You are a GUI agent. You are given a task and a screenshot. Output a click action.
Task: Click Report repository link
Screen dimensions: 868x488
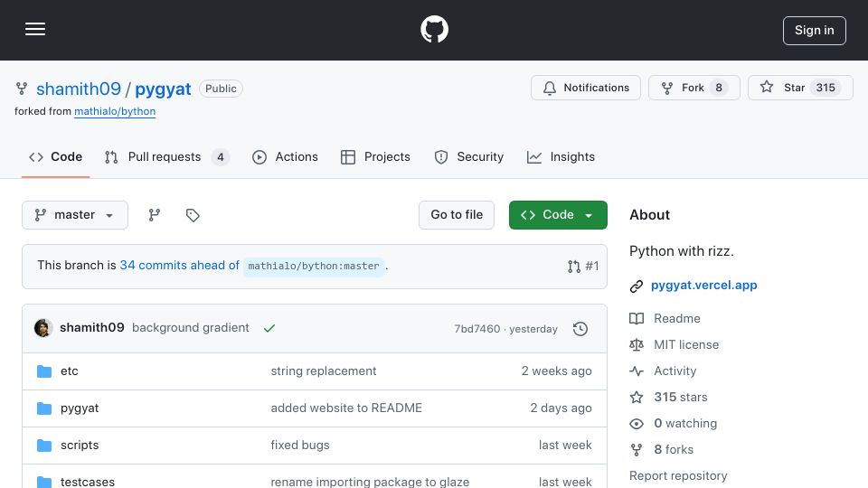[x=678, y=476]
